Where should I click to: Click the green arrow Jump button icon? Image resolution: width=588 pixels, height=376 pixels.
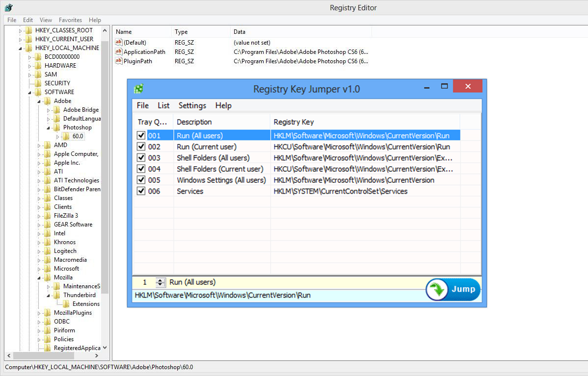437,290
